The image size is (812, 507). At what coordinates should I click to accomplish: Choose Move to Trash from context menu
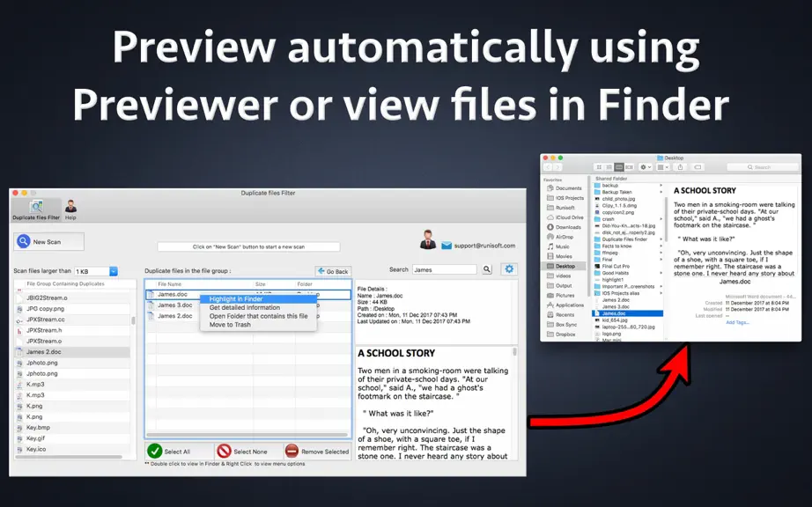click(258, 325)
